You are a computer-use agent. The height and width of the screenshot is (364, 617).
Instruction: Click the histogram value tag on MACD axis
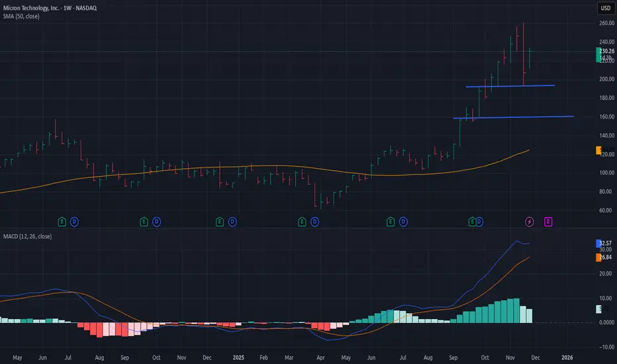click(599, 309)
